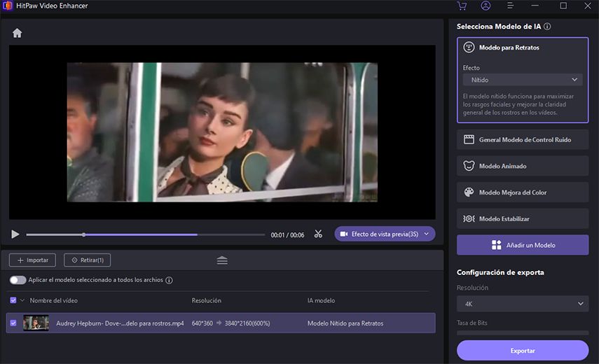Click the scissors trim icon

(x=318, y=234)
